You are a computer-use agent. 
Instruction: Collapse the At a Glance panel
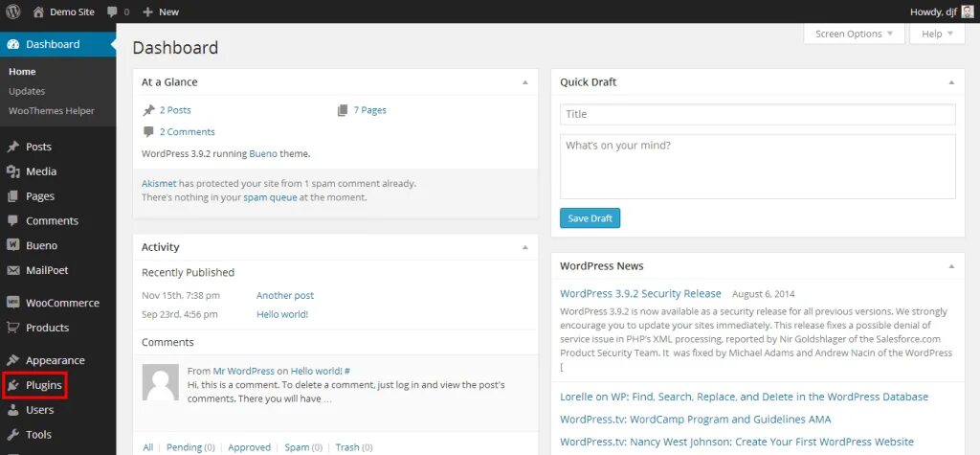[525, 82]
